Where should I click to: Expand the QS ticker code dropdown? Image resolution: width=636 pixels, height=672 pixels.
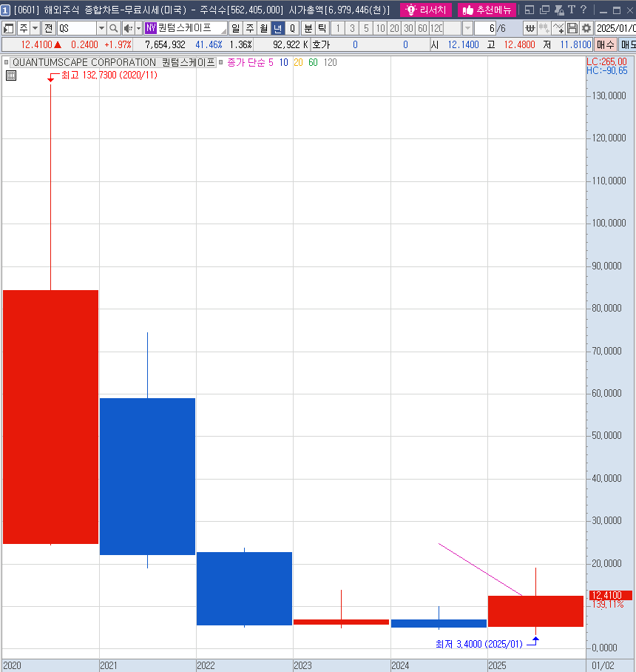(101, 28)
